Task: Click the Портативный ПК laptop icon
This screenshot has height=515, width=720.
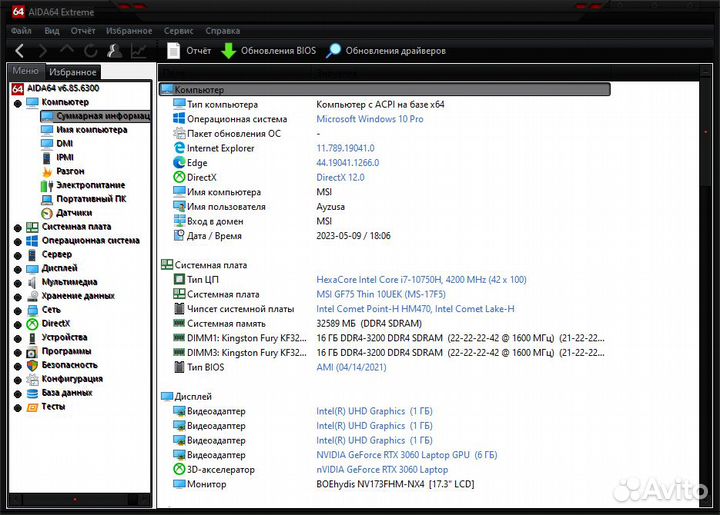Action: point(47,199)
